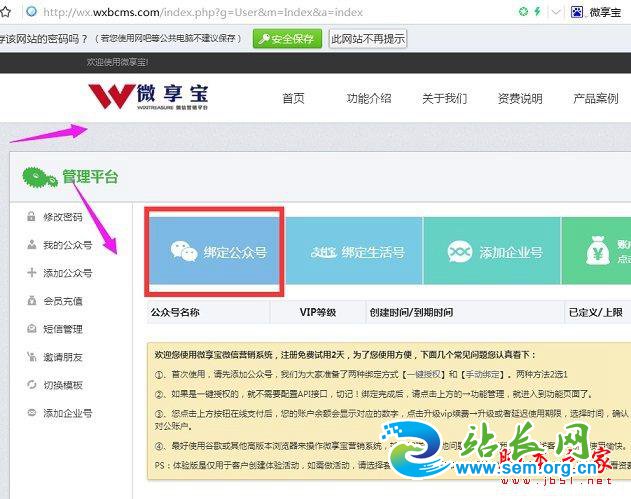The width and height of the screenshot is (631, 499).
Task: Click the 绑定公众号 tile
Action: [214, 250]
